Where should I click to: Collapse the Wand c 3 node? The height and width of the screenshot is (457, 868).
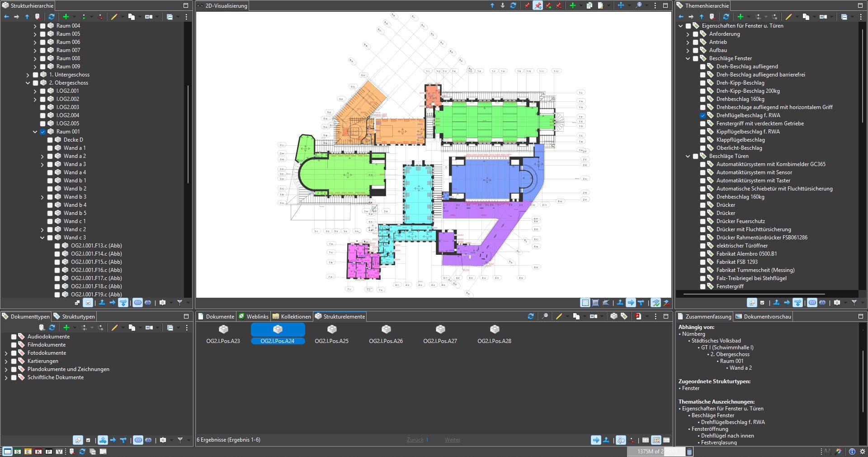42,238
